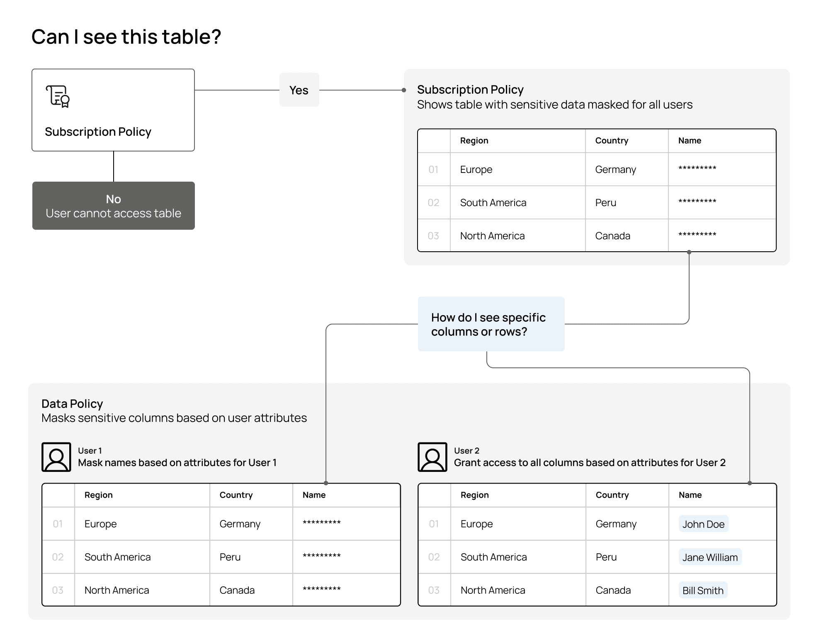Screen dimensions: 821x644
Task: Click the User 1 avatar icon
Action: 56,457
